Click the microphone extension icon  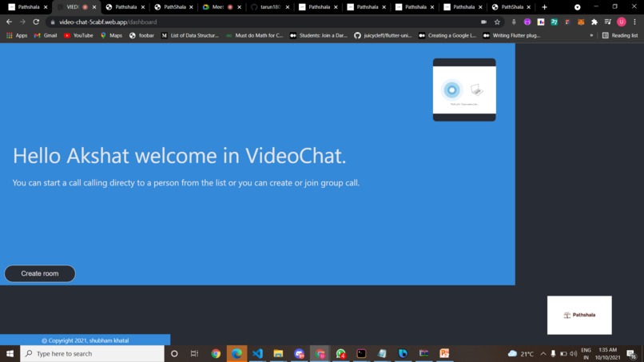tap(514, 22)
